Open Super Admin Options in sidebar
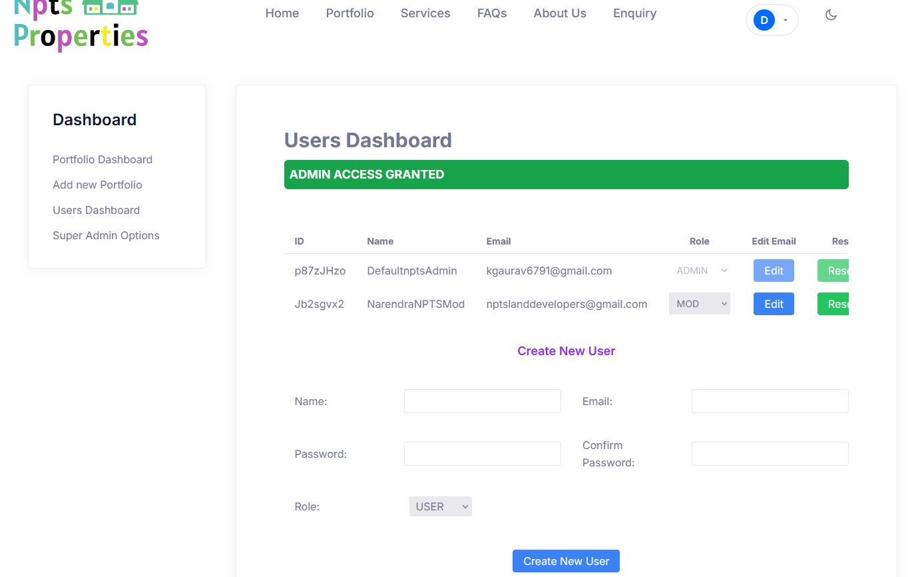The image size is (924, 577). (106, 235)
